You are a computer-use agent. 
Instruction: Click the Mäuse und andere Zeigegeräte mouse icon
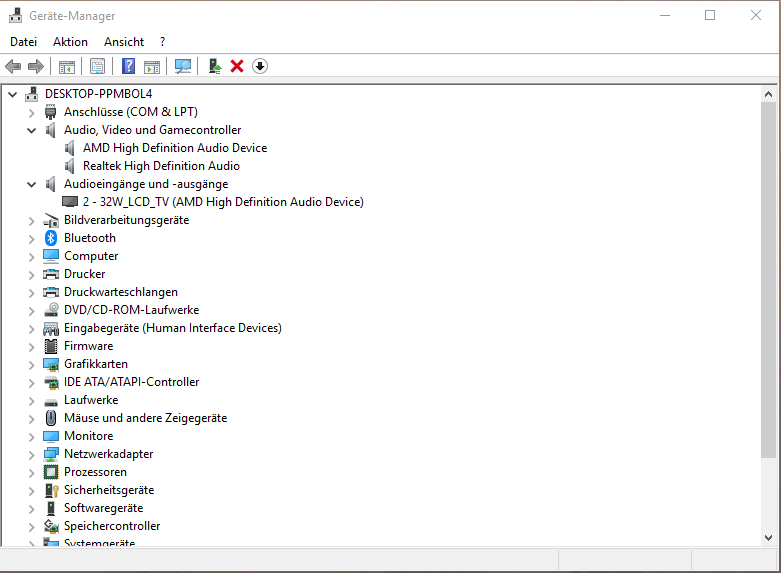pos(51,418)
